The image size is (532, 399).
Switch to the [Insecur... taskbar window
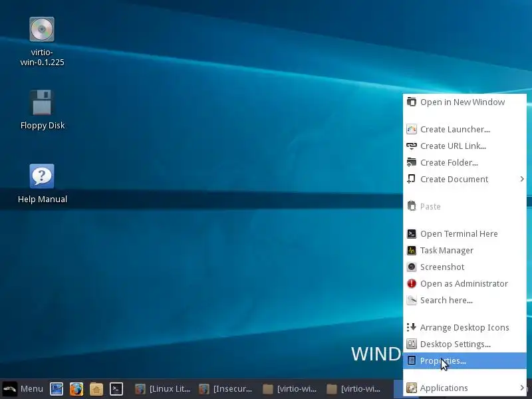coord(226,389)
